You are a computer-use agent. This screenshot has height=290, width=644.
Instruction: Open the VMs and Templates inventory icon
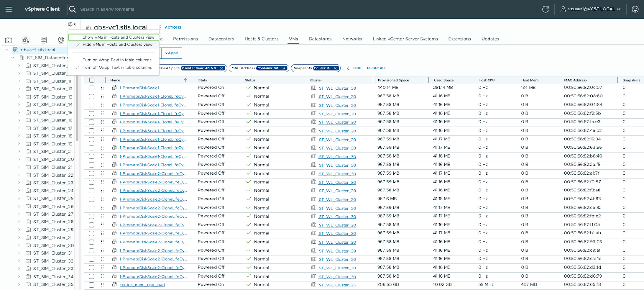[x=26, y=40]
